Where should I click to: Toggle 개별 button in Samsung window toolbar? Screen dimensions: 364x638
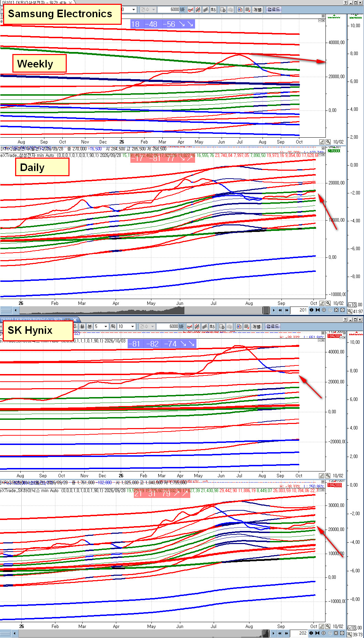coord(258,10)
